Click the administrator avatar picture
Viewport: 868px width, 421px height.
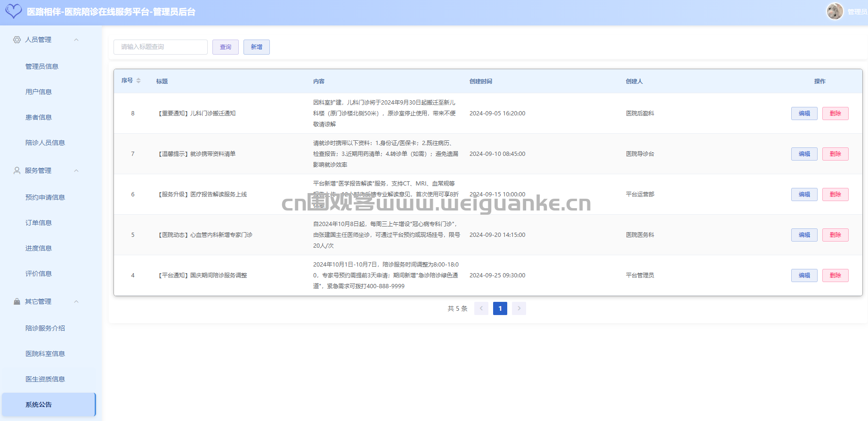click(x=835, y=11)
